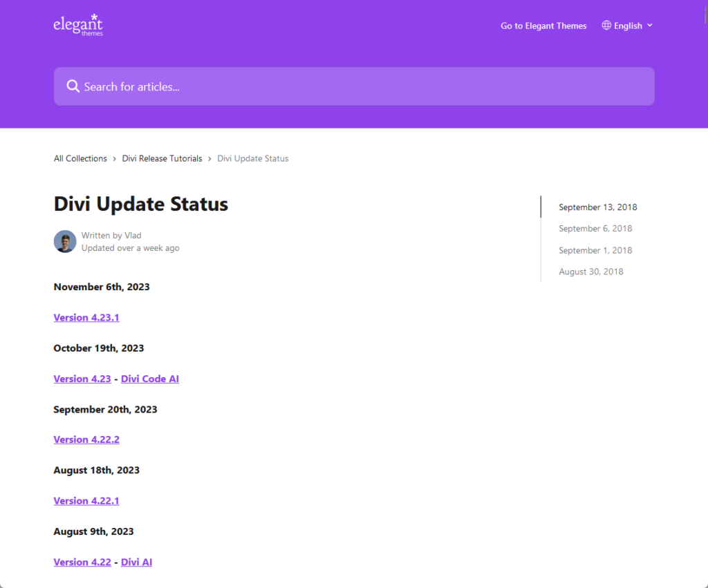The image size is (708, 588).
Task: Jump to September 13, 2018 section
Action: [598, 207]
